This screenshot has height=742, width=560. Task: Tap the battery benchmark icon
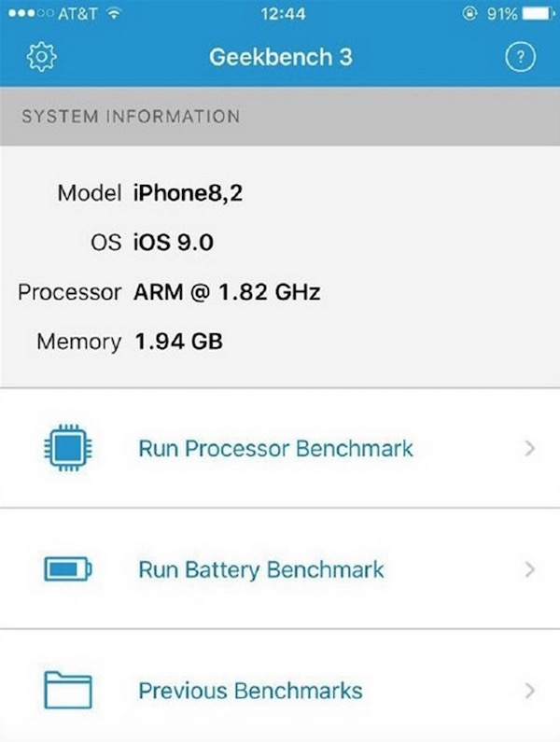[68, 569]
